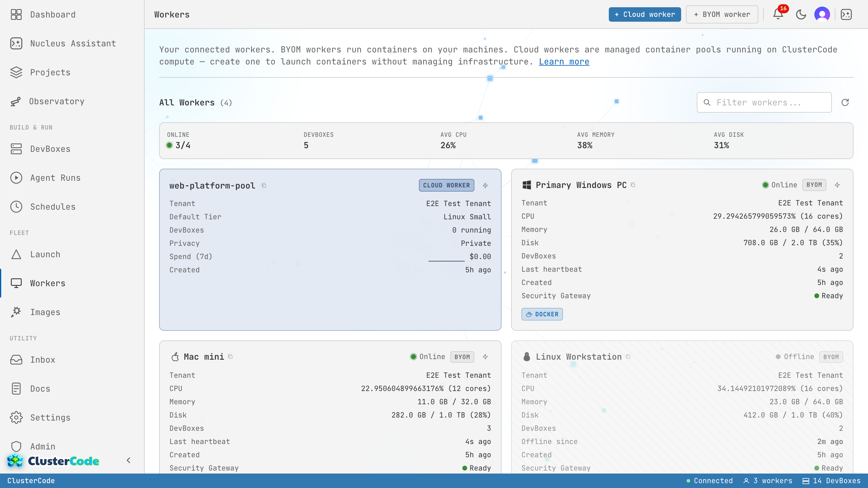Click 14 DevBoxes in status bar
The image size is (868, 488).
831,480
